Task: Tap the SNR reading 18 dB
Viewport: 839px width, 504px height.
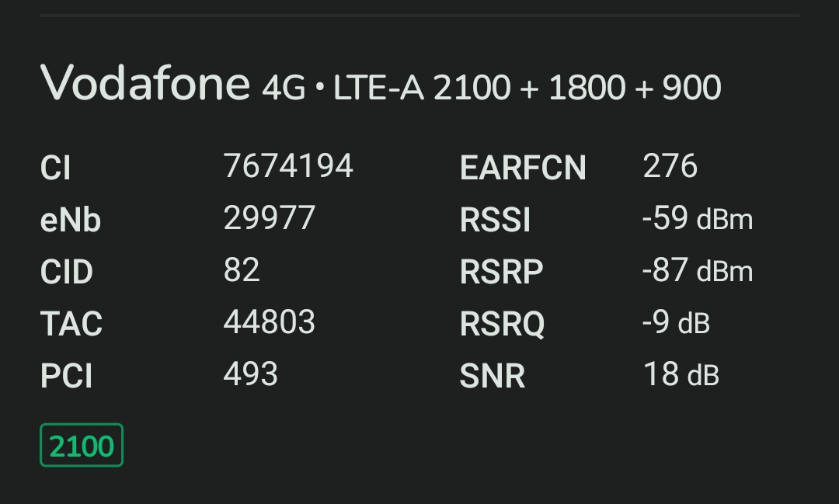Action: (681, 374)
